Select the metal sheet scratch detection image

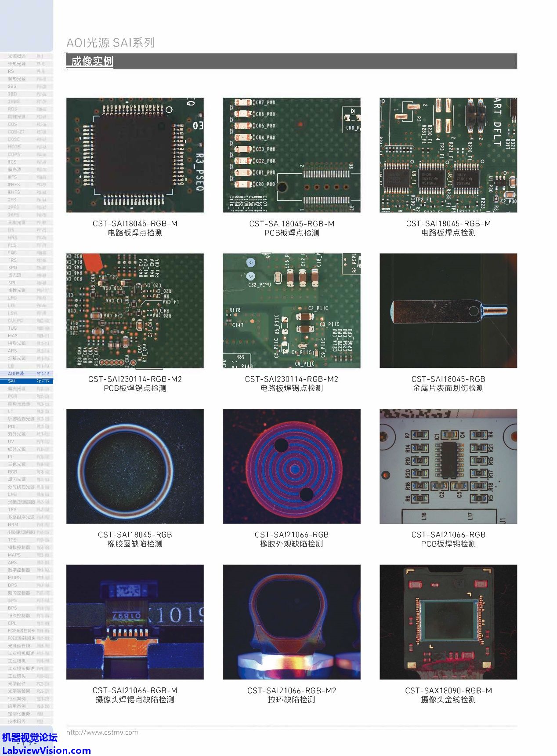(x=448, y=310)
